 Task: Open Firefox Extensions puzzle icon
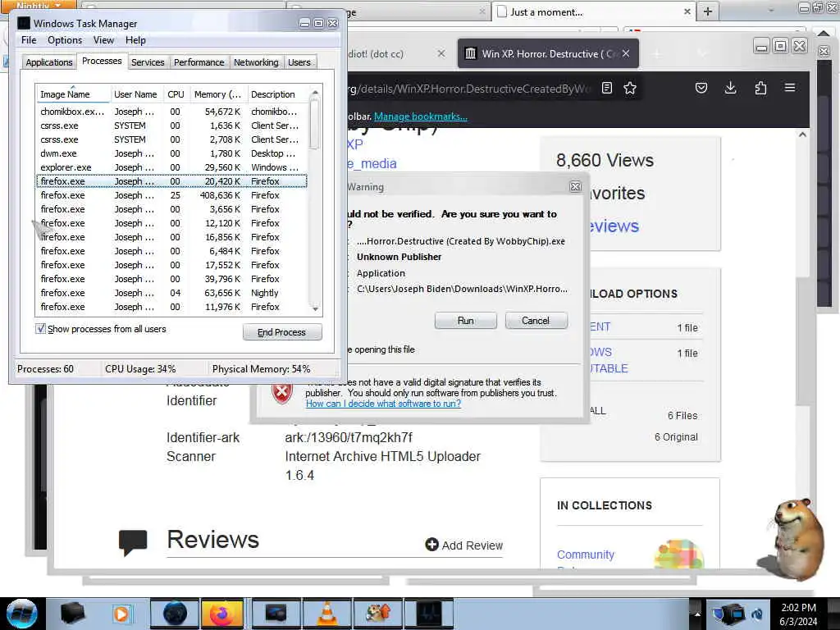click(760, 88)
